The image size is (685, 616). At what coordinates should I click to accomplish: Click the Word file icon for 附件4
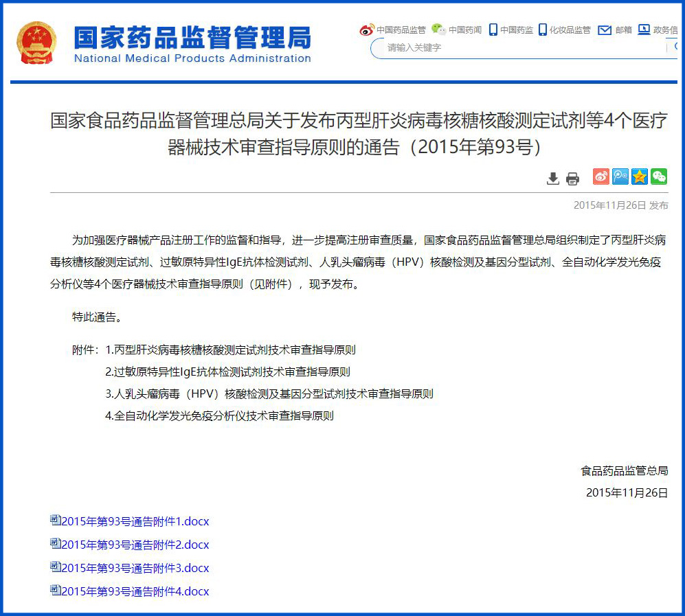click(55, 590)
